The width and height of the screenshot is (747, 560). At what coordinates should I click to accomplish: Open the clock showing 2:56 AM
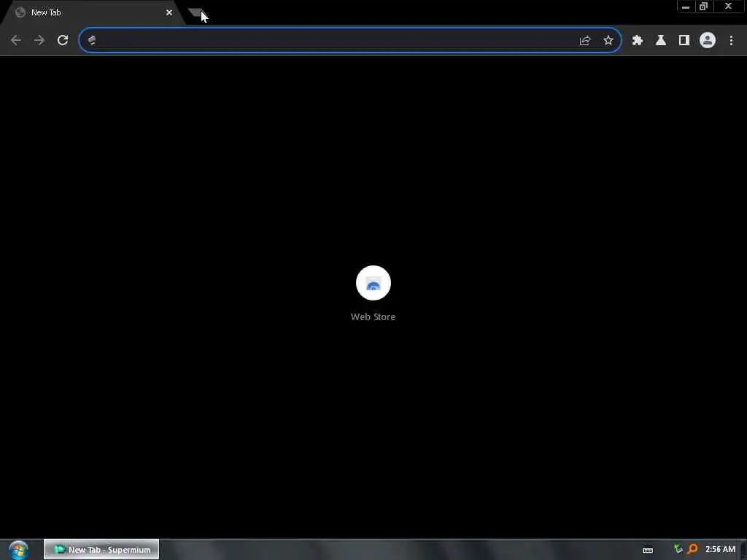tap(720, 549)
